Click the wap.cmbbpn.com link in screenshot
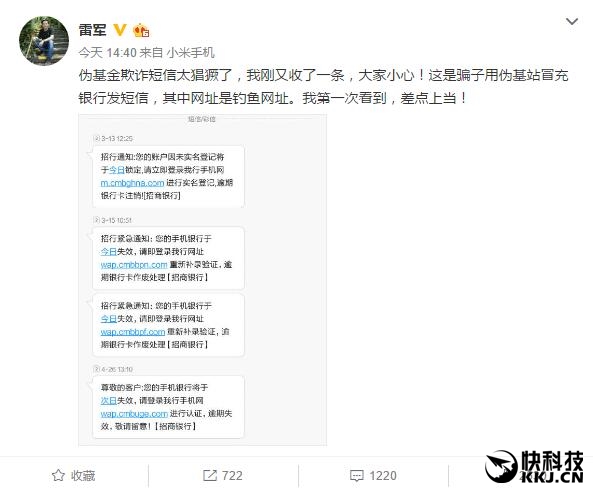Image resolution: width=593 pixels, height=493 pixels. pyautogui.click(x=134, y=265)
